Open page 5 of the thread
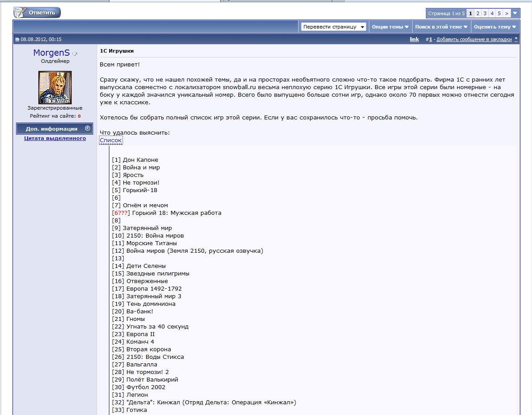Viewport: 532px width, 415px height. (x=499, y=13)
